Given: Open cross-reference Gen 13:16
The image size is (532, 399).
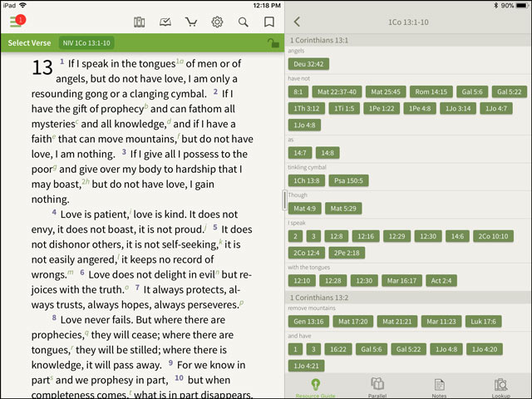Looking at the screenshot, I should [308, 322].
